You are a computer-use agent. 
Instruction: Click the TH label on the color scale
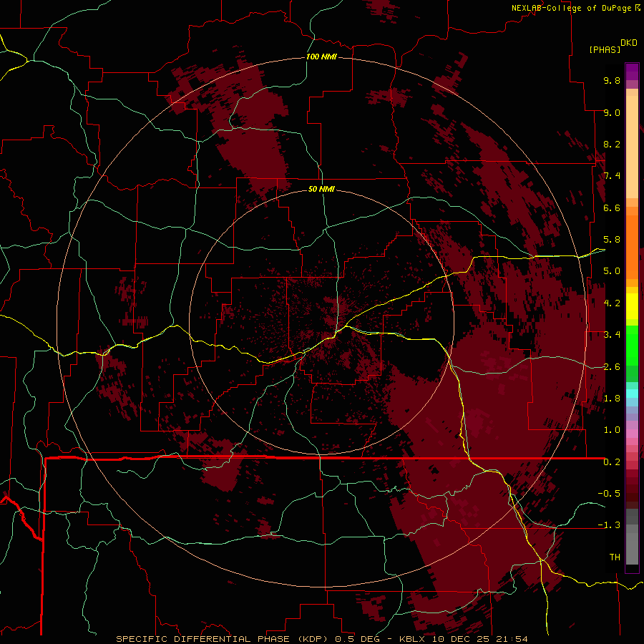(x=615, y=557)
